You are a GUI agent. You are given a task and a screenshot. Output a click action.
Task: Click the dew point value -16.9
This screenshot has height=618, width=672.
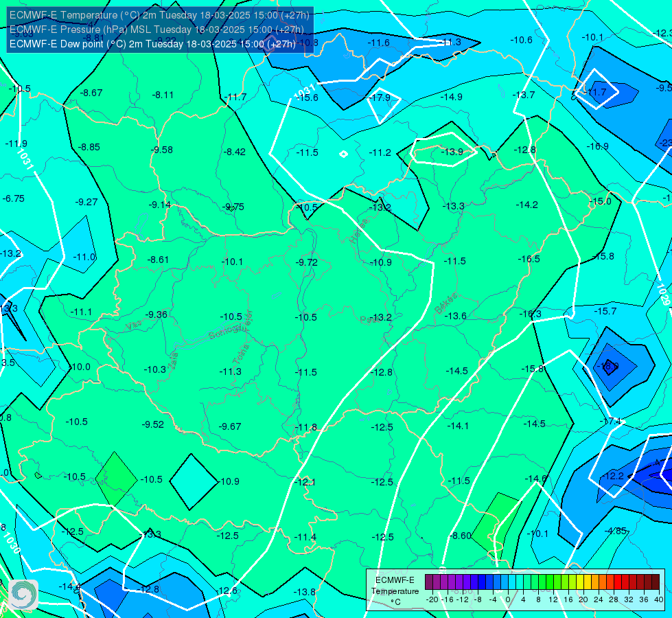coord(597,146)
